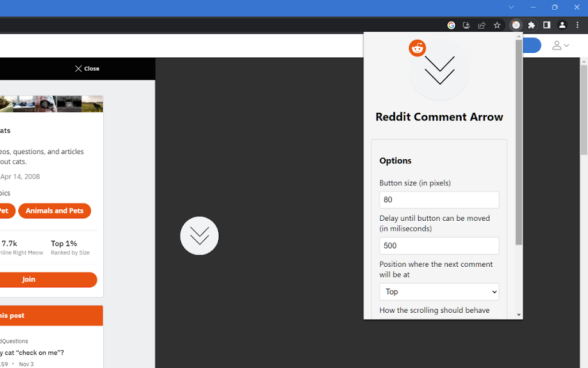Click the floating comment arrow button on the page
The image size is (588, 368).
(199, 236)
